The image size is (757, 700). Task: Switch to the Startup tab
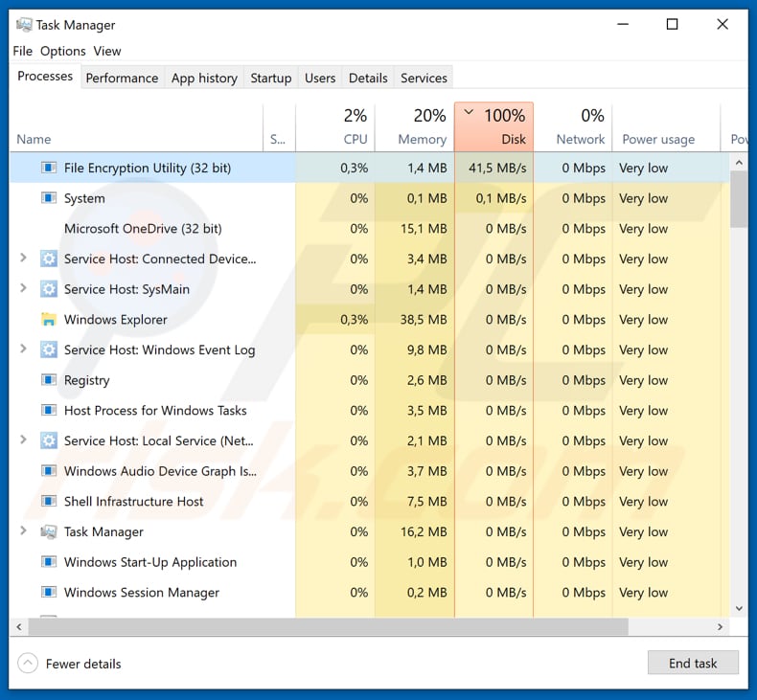pyautogui.click(x=271, y=79)
